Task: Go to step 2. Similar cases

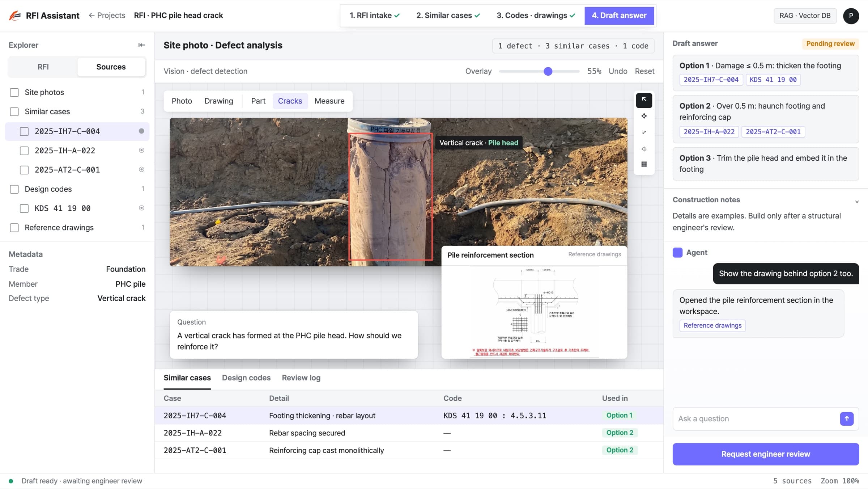Action: (448, 16)
